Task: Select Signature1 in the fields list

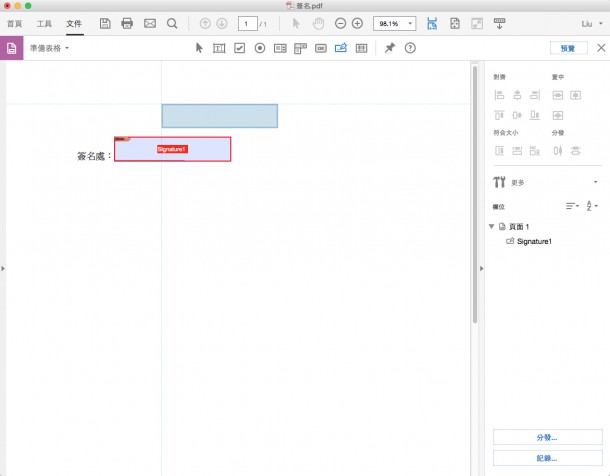Action: click(534, 242)
